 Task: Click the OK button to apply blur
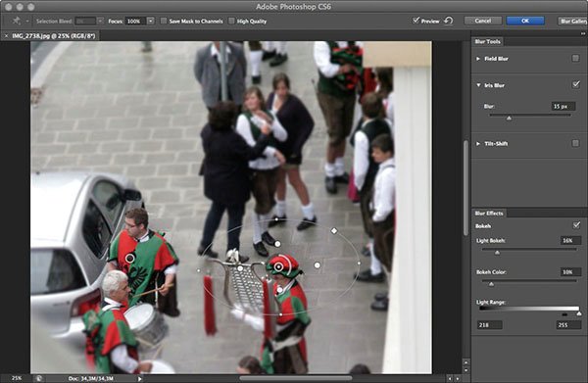525,21
